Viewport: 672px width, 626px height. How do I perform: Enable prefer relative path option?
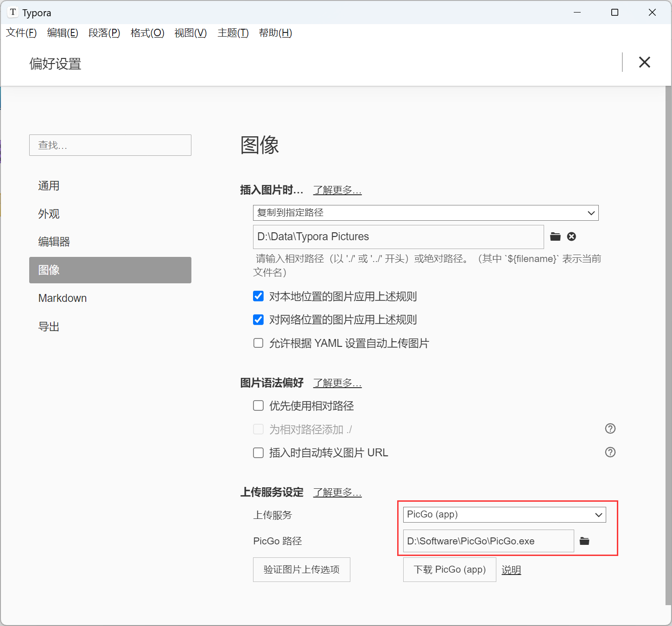tap(258, 406)
